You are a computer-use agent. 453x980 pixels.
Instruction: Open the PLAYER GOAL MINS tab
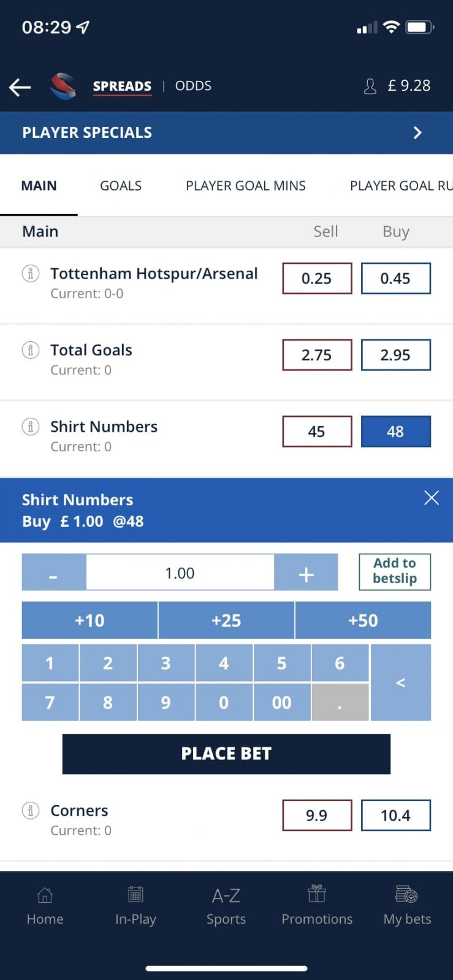pyautogui.click(x=245, y=186)
